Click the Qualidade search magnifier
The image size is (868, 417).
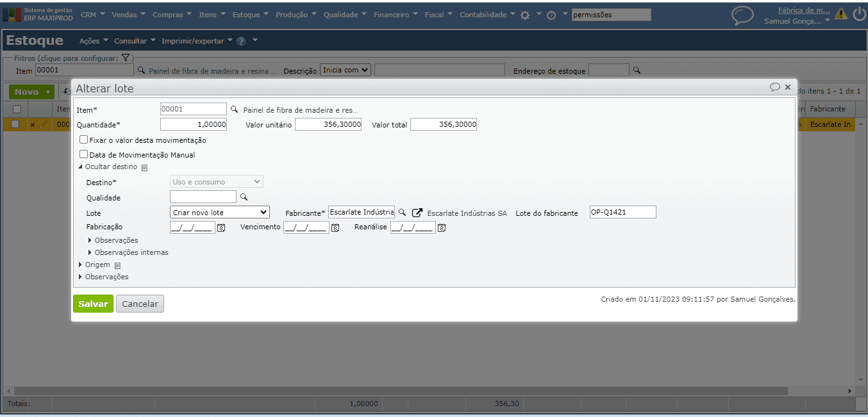click(x=244, y=197)
